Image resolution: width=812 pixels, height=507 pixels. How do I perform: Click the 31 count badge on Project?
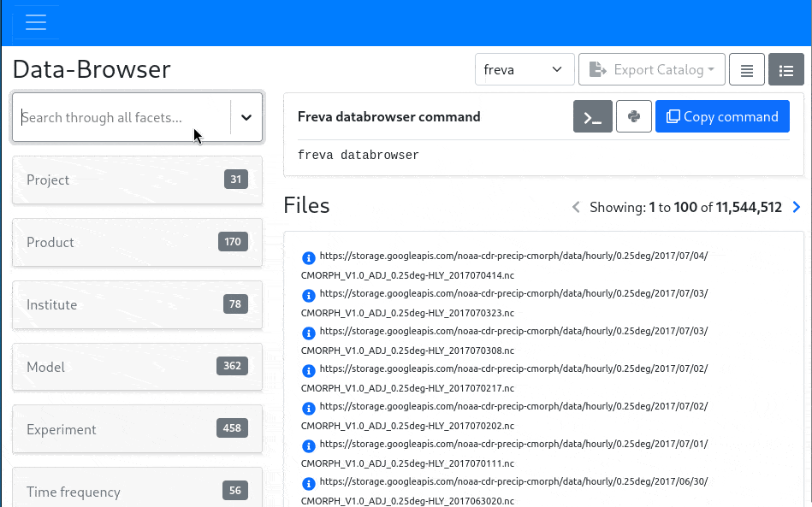[x=235, y=179]
